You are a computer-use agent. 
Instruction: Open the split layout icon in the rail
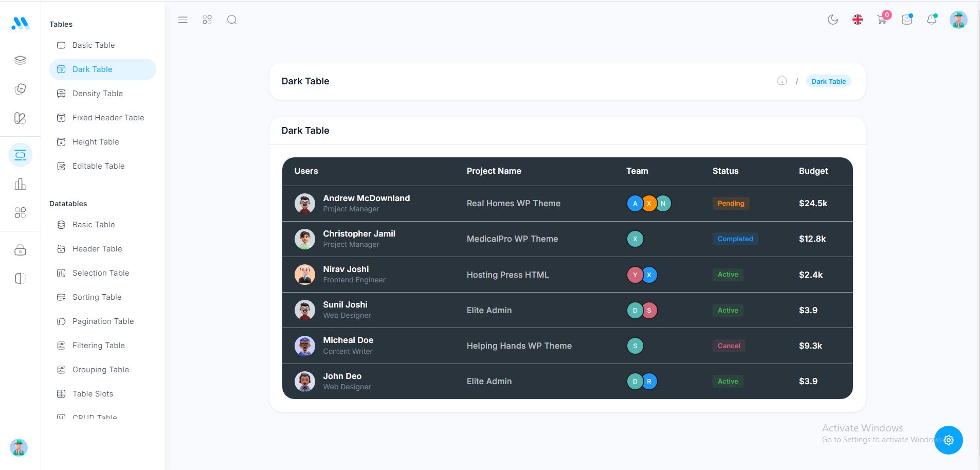[x=20, y=279]
